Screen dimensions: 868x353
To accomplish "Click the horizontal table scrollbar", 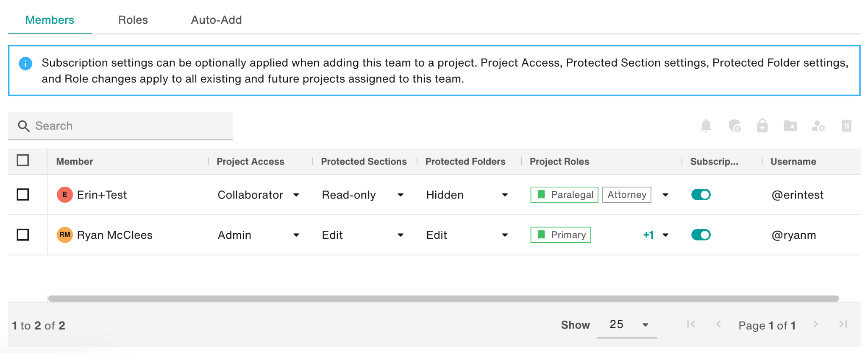I will tap(443, 299).
